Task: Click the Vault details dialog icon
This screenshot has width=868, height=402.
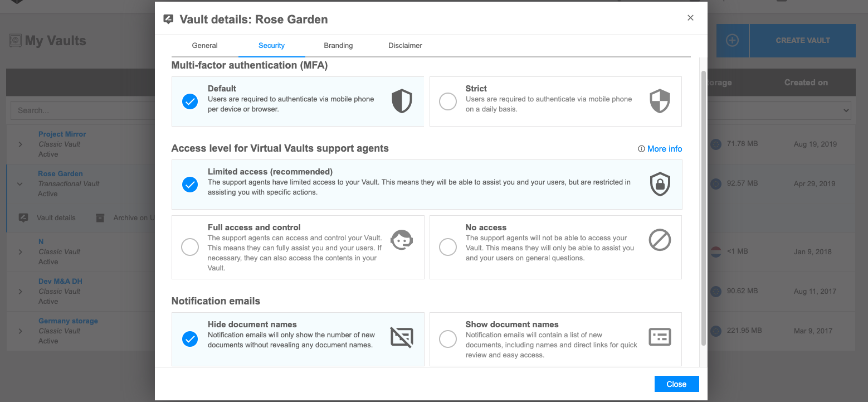Action: 168,19
